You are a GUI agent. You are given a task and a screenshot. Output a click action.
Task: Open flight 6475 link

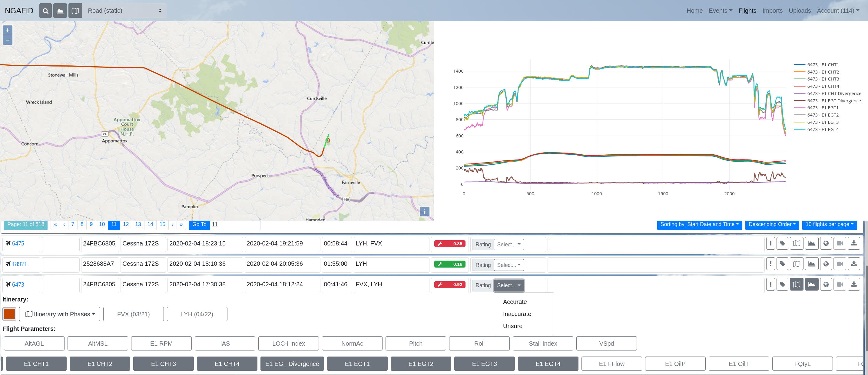18,243
